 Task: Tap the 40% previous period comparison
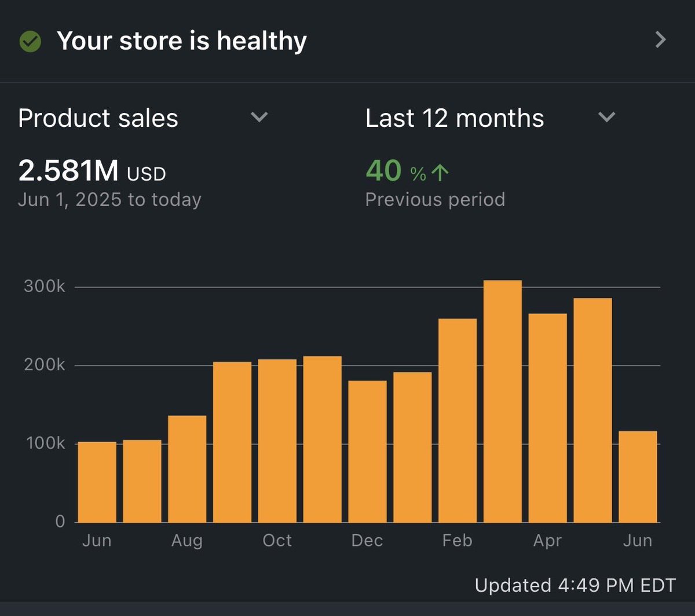coord(408,171)
